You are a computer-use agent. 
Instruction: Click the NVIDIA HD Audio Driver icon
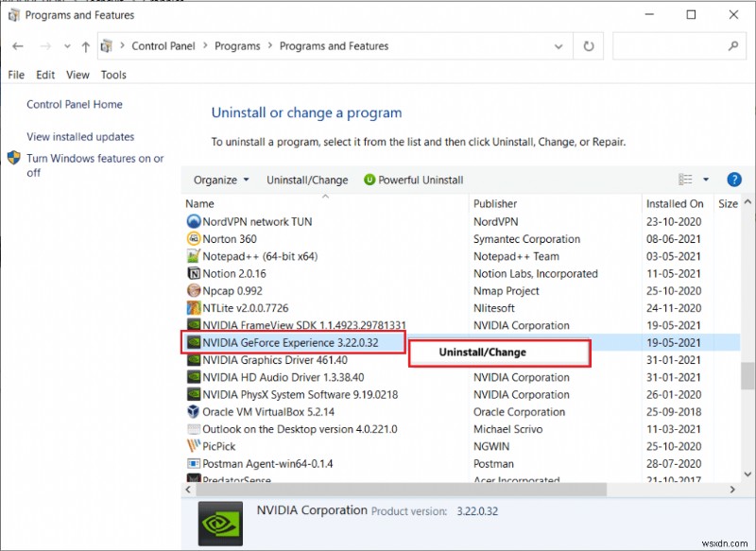194,377
